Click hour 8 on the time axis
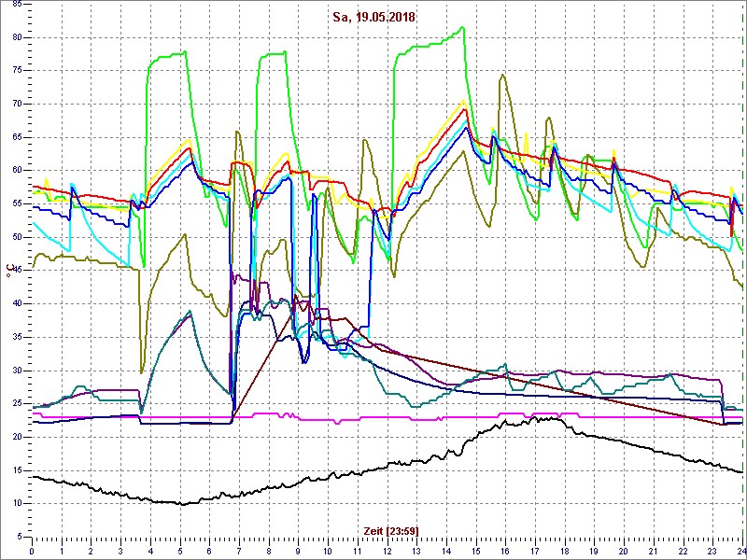The image size is (747, 560). coord(268,551)
